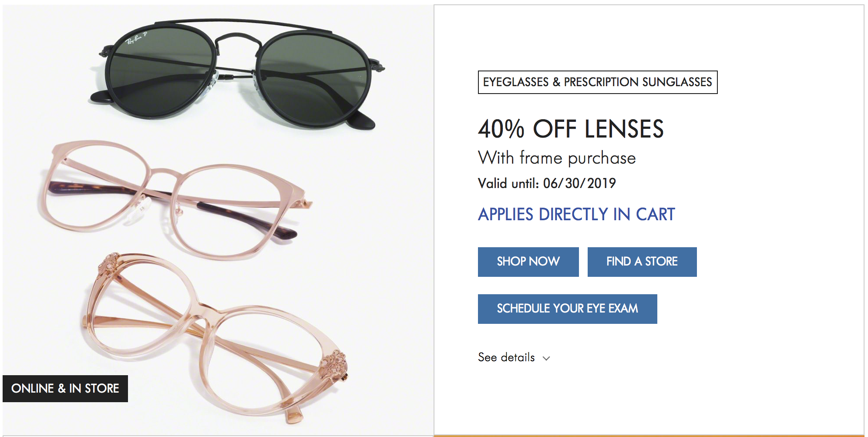Open SCHEDULE YOUR EYE EXAM
The height and width of the screenshot is (437, 868).
pos(567,309)
